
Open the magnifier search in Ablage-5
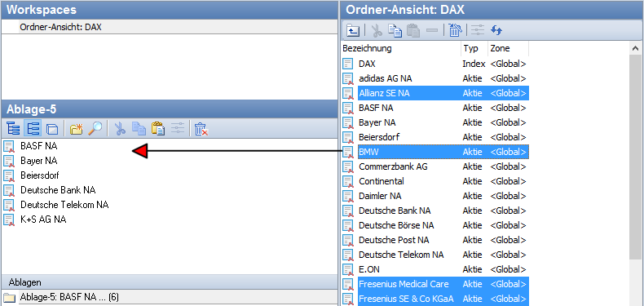pyautogui.click(x=95, y=129)
